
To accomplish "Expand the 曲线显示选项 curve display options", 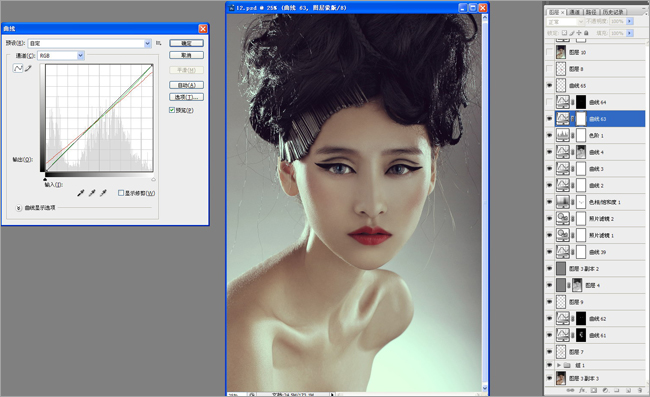I will click(x=19, y=208).
